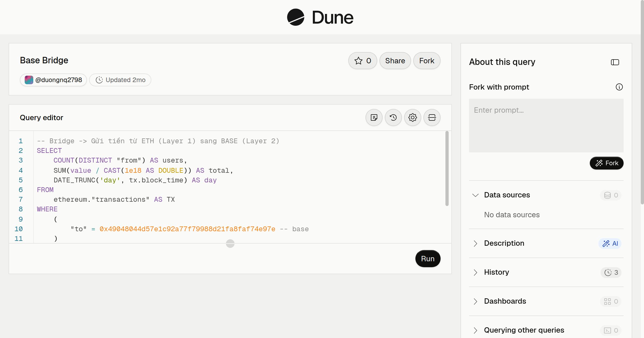The width and height of the screenshot is (644, 338).
Task: Click the Updated 2mo badge
Action: point(120,80)
